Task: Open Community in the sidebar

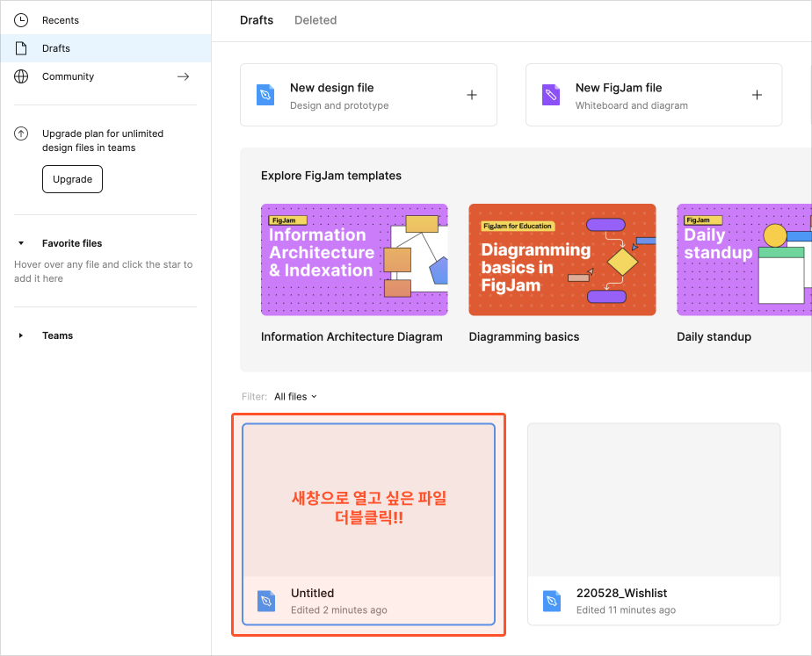Action: tap(105, 76)
